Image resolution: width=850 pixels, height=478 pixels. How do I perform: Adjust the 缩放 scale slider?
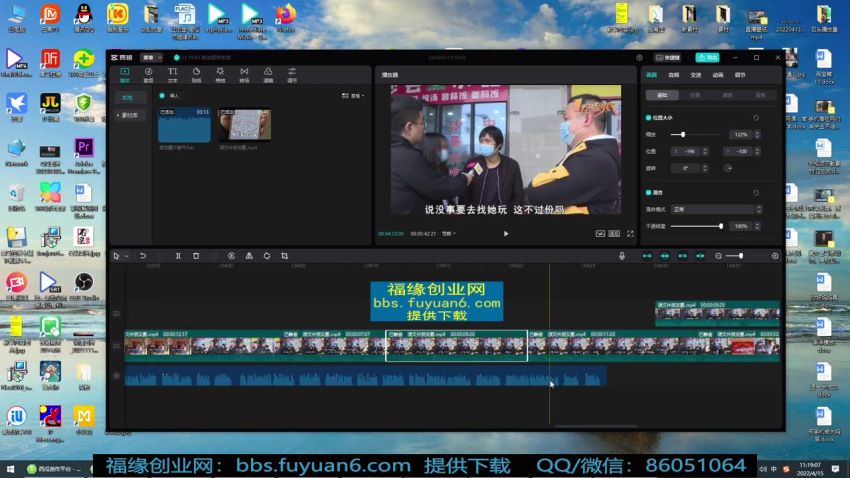[696, 134]
